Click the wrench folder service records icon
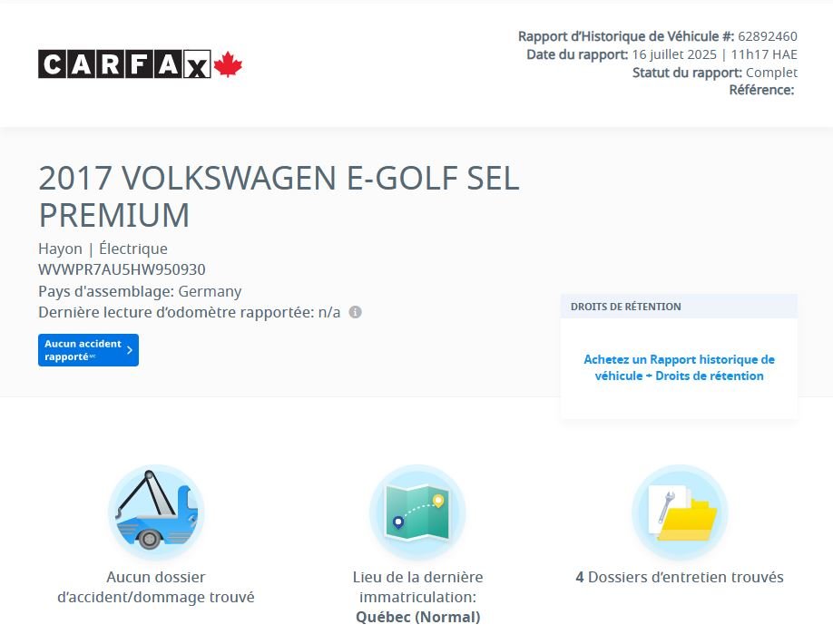833x644 pixels. pos(680,512)
